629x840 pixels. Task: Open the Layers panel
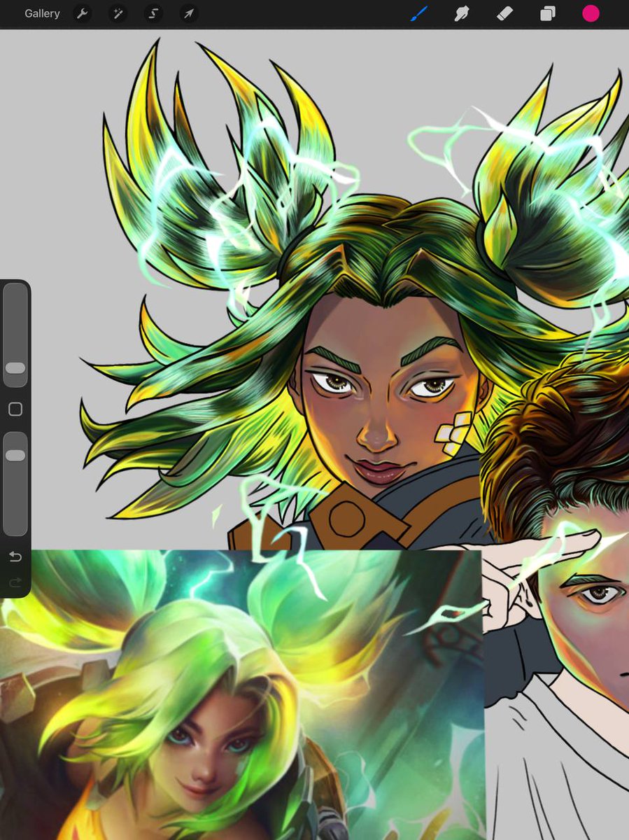[547, 13]
